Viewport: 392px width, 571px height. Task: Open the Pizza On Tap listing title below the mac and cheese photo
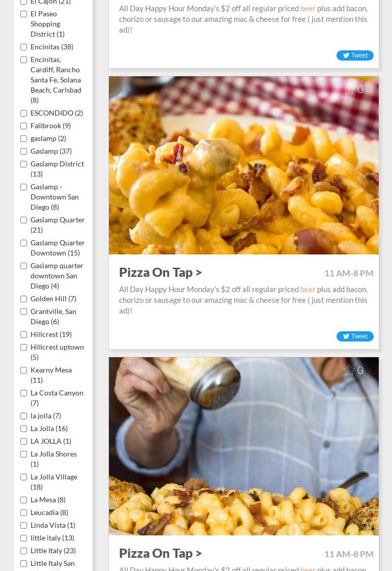coord(160,272)
